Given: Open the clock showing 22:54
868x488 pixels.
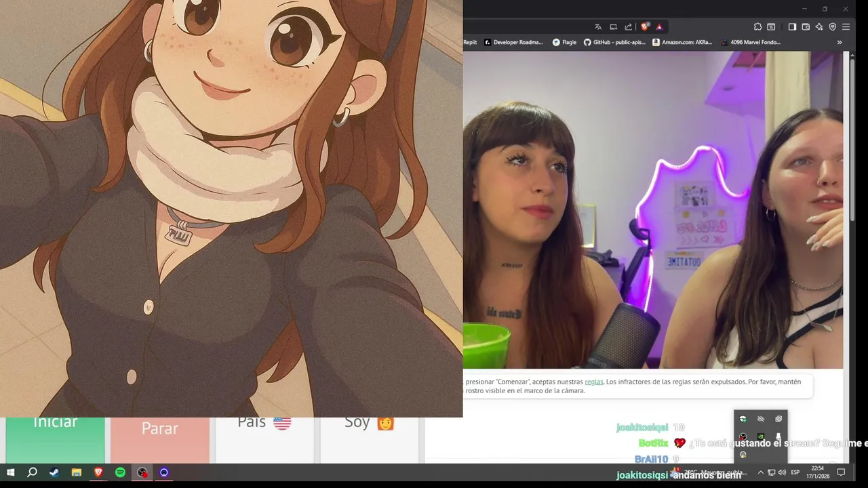Looking at the screenshot, I should pos(818,472).
